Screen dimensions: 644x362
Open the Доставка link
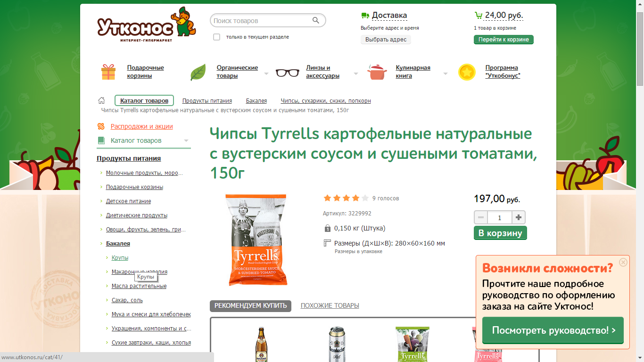click(x=389, y=16)
